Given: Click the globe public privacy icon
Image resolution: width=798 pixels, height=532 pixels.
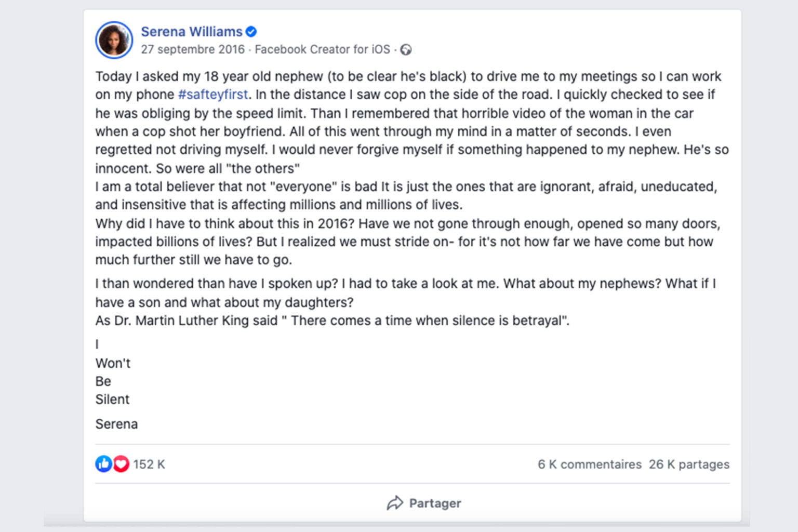Looking at the screenshot, I should pos(406,50).
